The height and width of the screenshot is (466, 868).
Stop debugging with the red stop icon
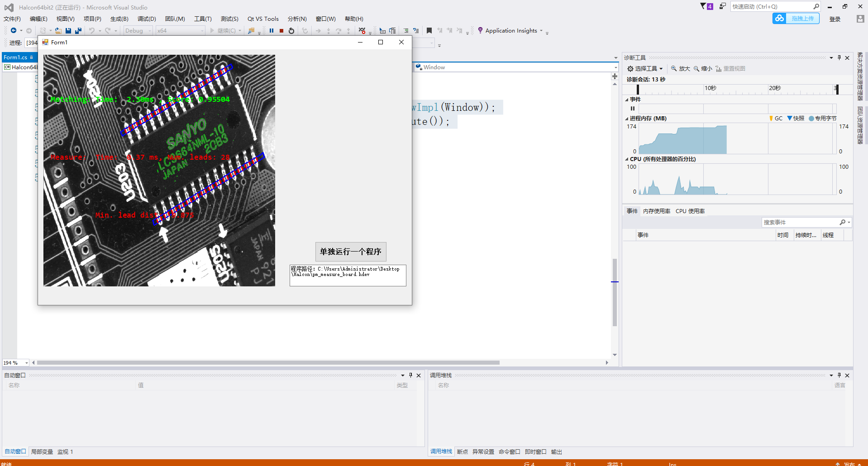[281, 30]
